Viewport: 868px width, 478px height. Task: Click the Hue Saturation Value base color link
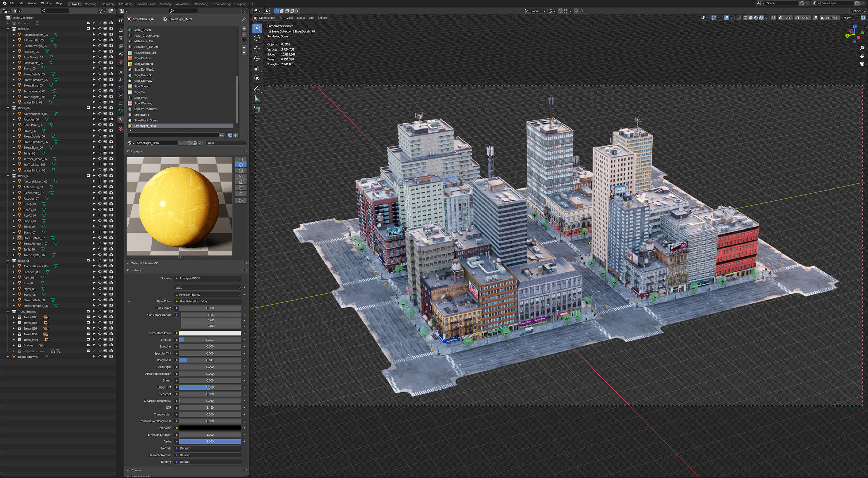[x=208, y=301]
